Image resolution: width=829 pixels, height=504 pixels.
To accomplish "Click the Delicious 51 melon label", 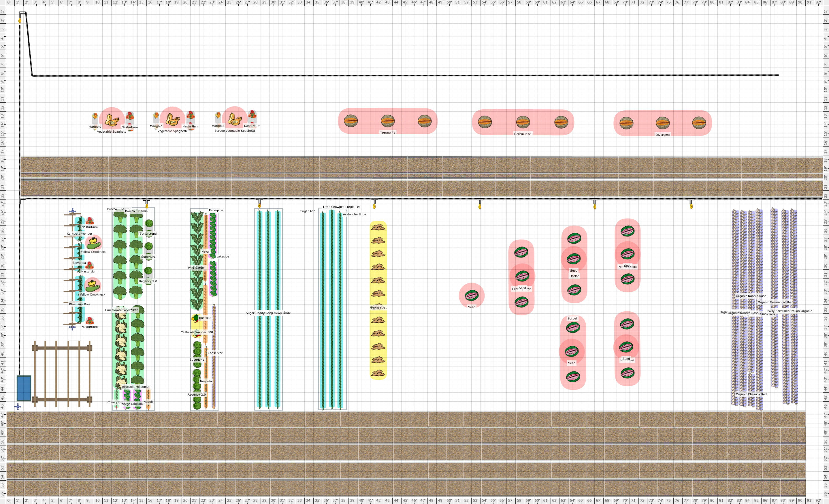I will click(x=523, y=134).
